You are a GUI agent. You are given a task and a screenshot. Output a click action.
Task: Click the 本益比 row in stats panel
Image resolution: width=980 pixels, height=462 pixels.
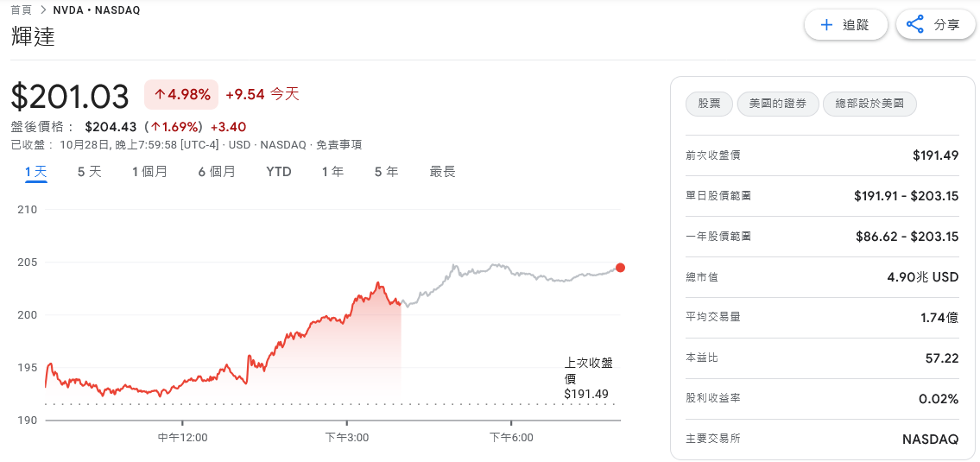[821, 358]
